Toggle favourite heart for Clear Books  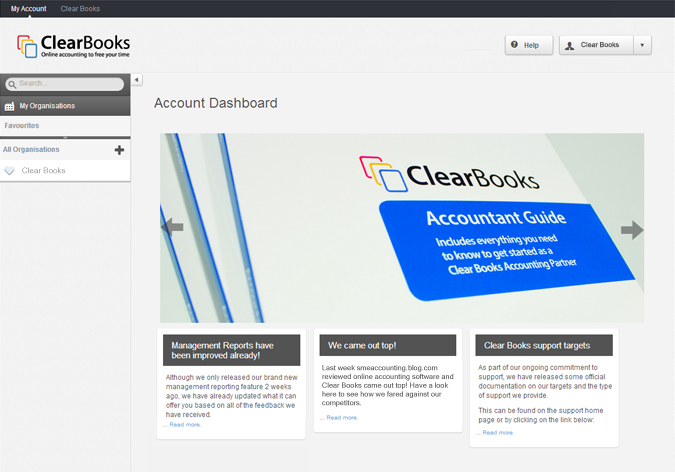(9, 171)
